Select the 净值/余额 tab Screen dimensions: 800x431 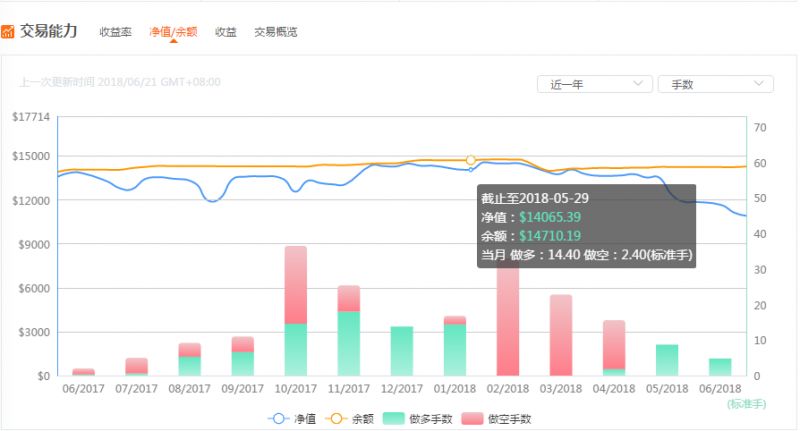click(x=173, y=32)
